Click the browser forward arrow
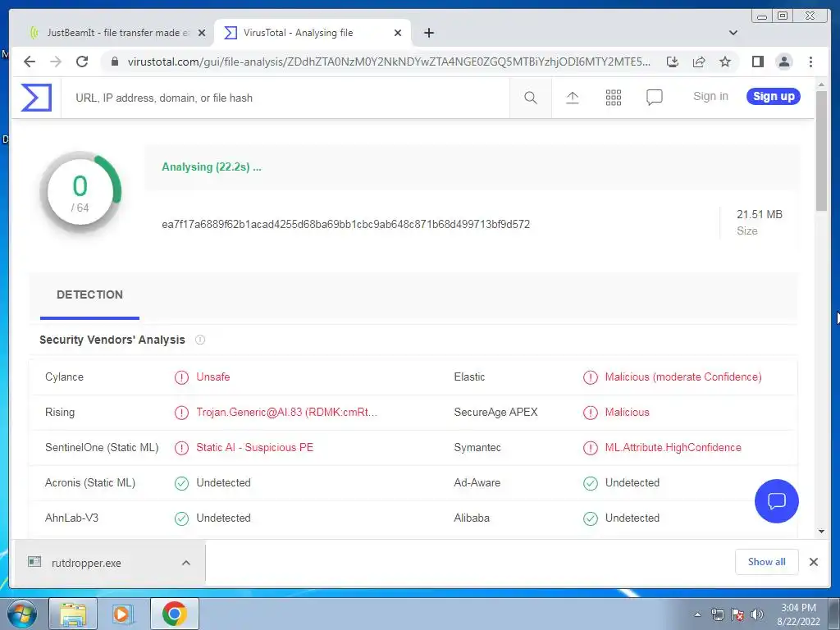Image resolution: width=840 pixels, height=630 pixels. 56,62
